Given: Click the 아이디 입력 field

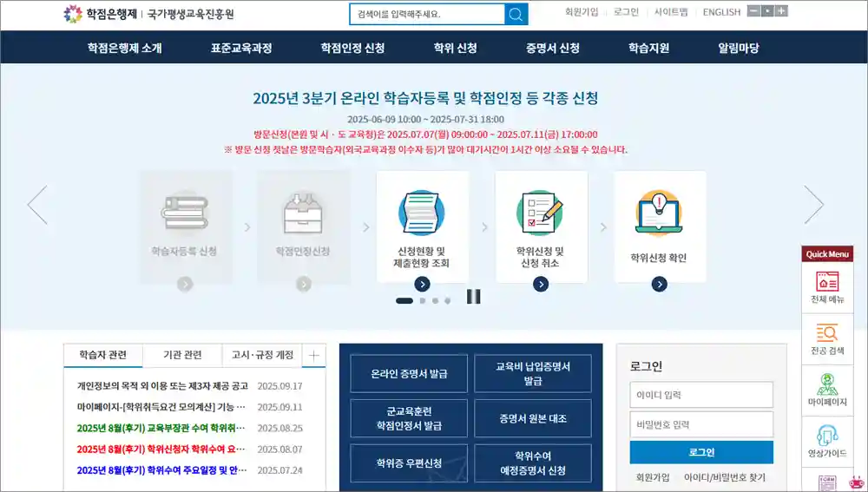Looking at the screenshot, I should [x=701, y=395].
